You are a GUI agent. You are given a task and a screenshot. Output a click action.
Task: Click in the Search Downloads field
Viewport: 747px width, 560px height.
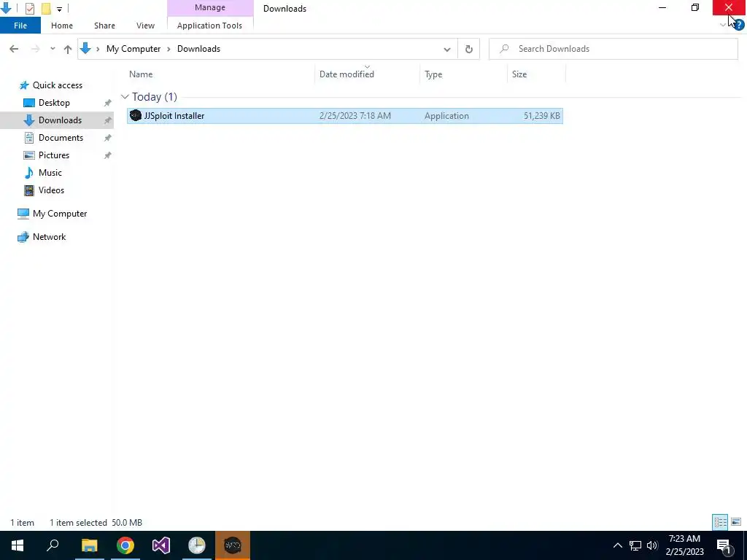pos(613,49)
